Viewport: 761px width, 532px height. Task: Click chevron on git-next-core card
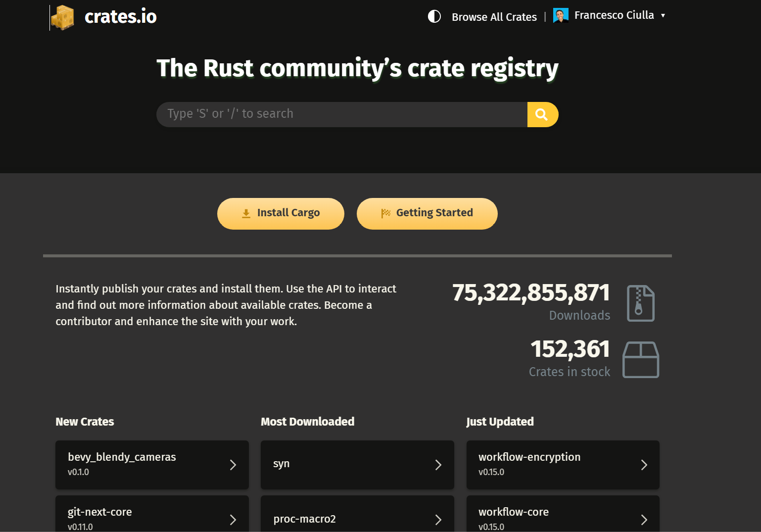(x=233, y=520)
